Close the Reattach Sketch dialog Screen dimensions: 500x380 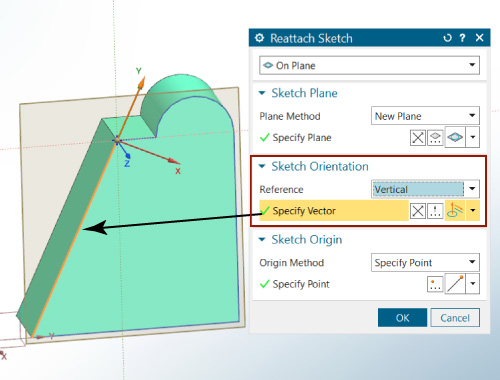pos(479,38)
